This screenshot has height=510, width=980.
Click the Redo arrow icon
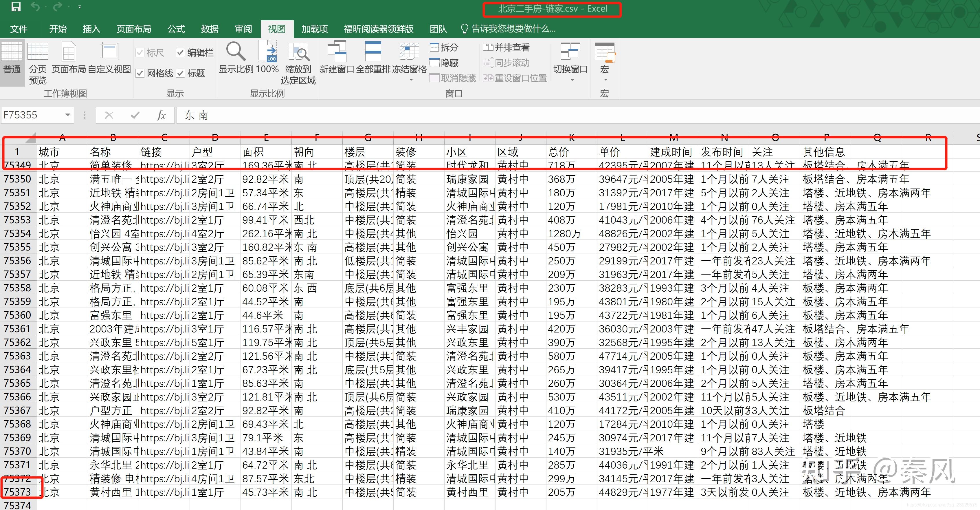click(57, 7)
